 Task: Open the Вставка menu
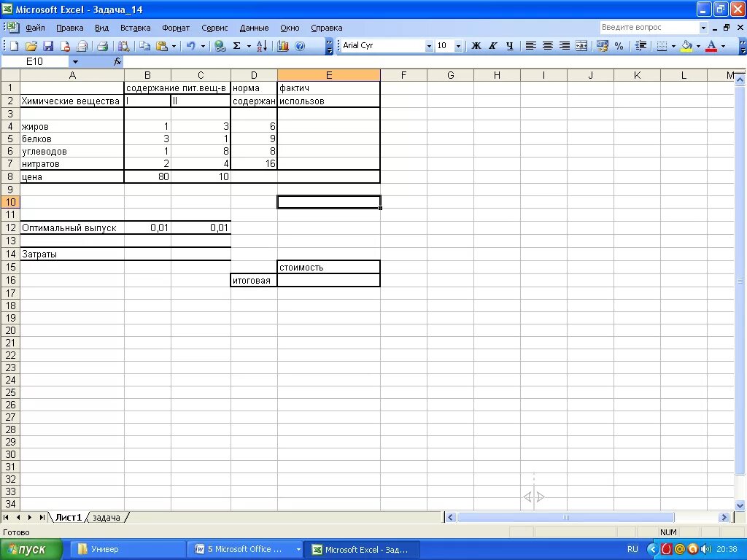[135, 28]
